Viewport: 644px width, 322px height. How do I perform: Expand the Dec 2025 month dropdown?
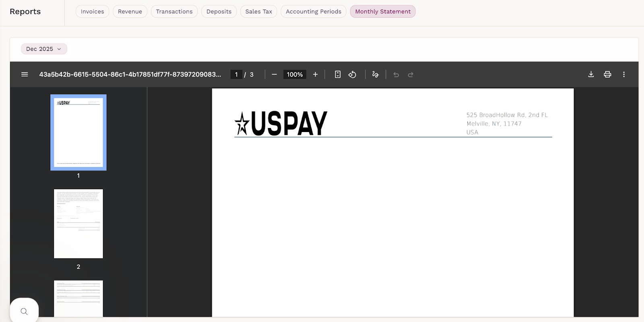[x=44, y=49]
